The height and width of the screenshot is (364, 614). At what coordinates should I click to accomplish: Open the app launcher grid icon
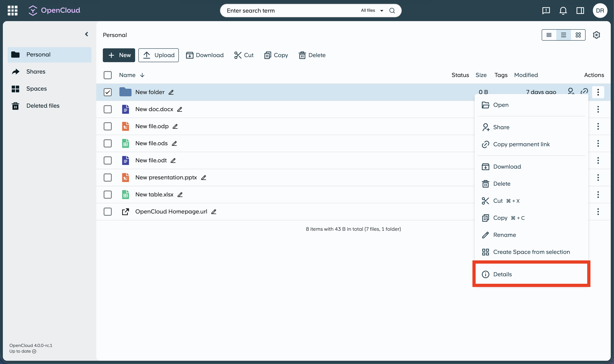point(12,11)
